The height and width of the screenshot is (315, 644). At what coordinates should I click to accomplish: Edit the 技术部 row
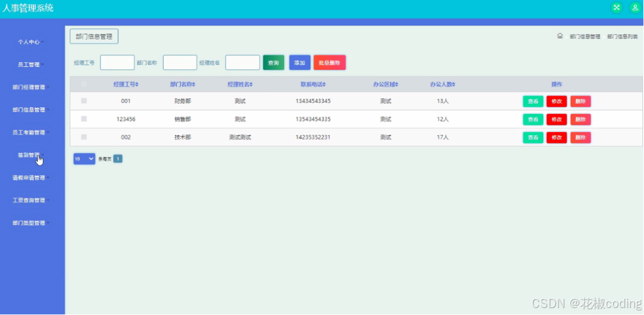tap(556, 138)
